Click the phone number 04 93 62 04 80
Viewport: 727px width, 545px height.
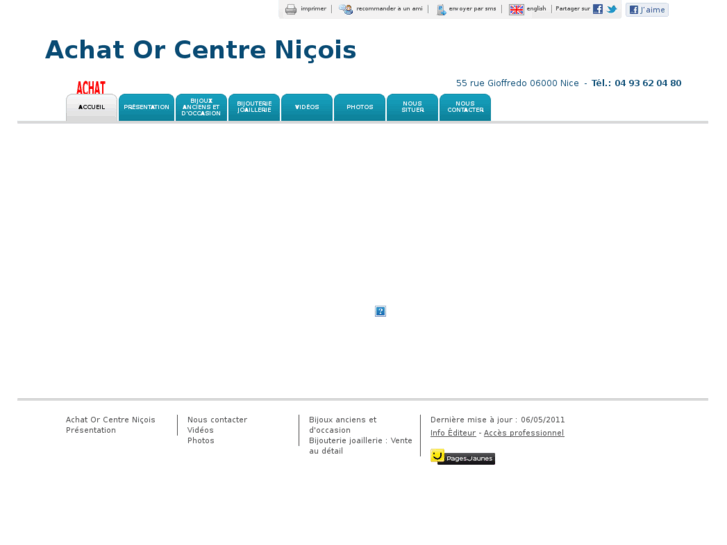[648, 83]
